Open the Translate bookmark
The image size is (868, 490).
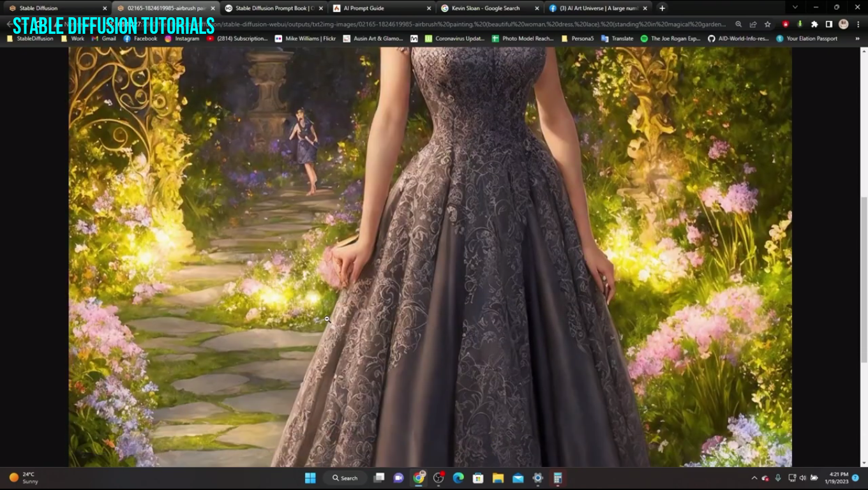[x=617, y=38]
